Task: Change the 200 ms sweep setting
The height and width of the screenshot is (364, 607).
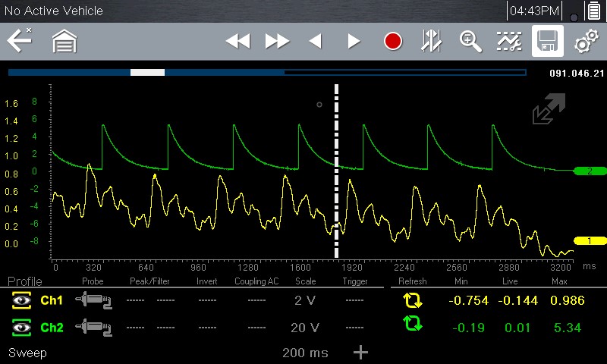Action: (305, 353)
